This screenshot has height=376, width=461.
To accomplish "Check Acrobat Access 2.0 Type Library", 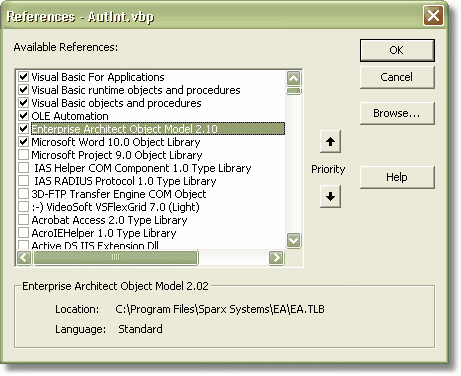I will 23,220.
